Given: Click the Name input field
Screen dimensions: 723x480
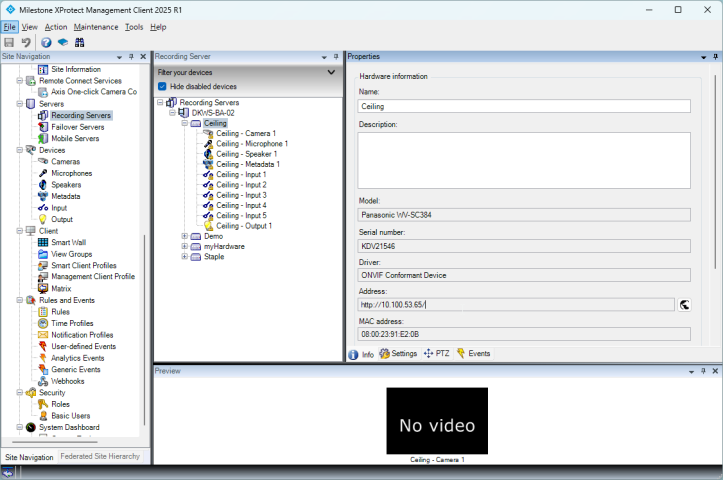Looking at the screenshot, I should 524,106.
